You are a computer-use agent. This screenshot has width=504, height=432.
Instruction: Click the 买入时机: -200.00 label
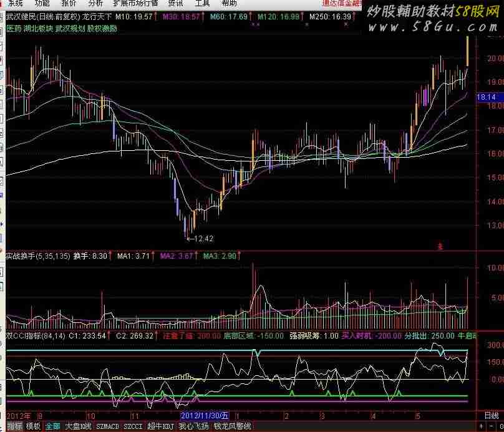(372, 336)
